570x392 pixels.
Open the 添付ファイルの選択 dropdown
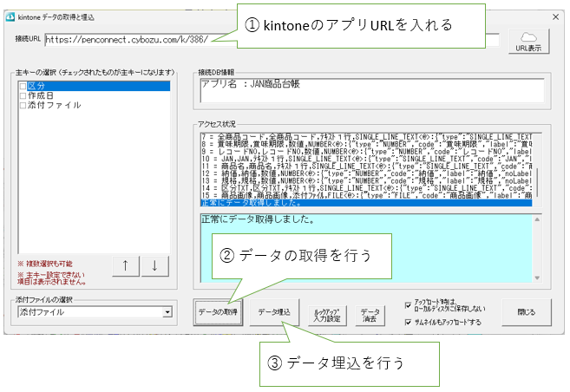pos(167,312)
